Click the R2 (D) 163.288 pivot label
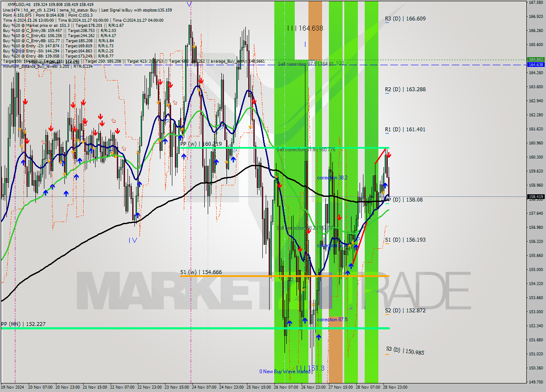This screenshot has width=546, height=392. point(405,89)
